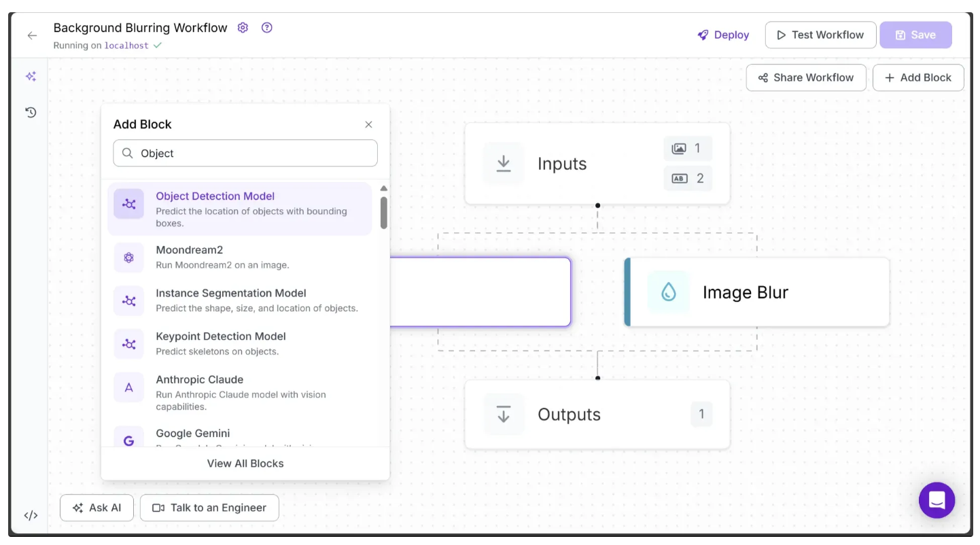Image resolution: width=980 pixels, height=545 pixels.
Task: Select Anthropic Claude block entry
Action: [240, 393]
